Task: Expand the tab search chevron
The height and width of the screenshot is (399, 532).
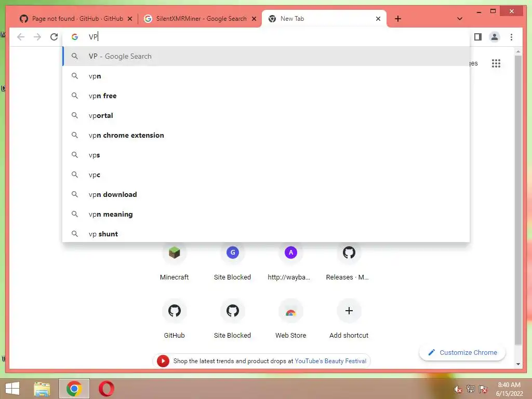Action: [x=460, y=19]
